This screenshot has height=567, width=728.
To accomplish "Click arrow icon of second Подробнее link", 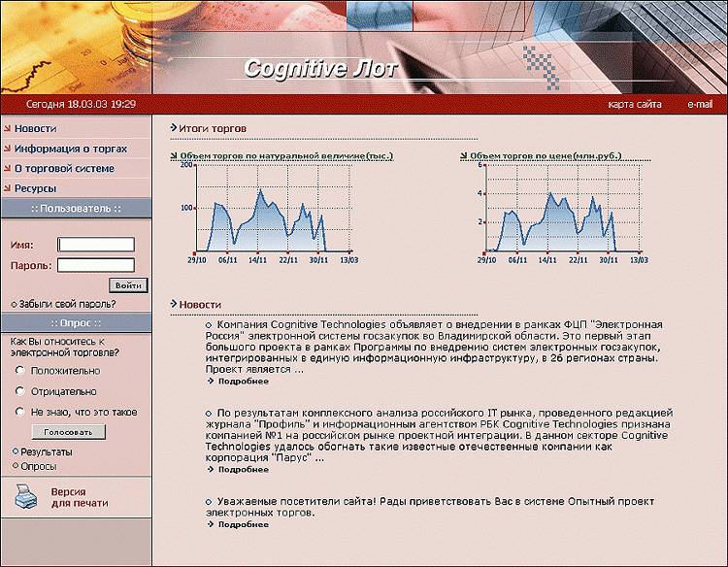I will click(x=211, y=469).
